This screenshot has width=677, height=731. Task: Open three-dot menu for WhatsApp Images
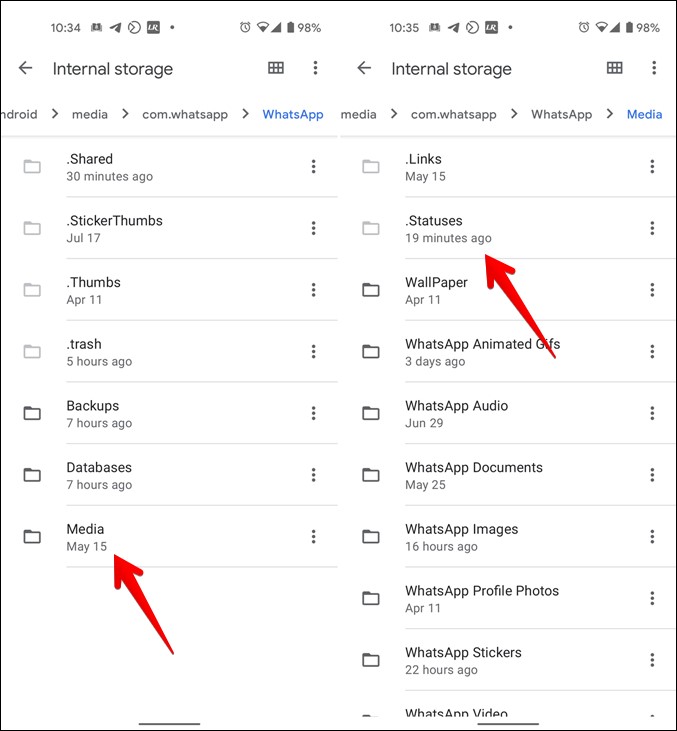click(652, 537)
